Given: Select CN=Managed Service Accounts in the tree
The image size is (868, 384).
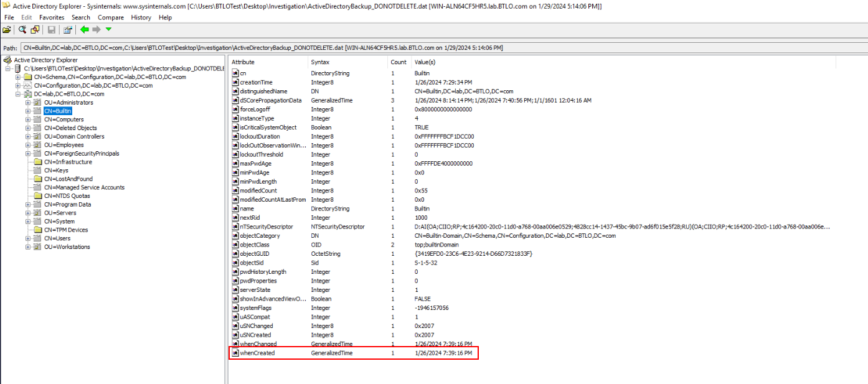Looking at the screenshot, I should (84, 187).
